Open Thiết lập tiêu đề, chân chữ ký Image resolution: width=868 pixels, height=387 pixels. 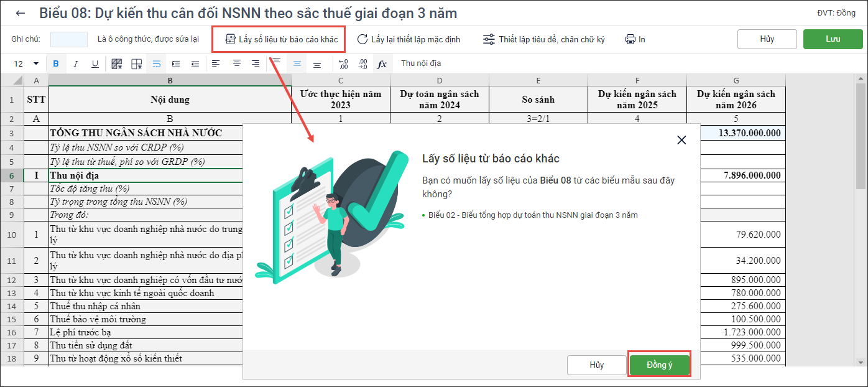[544, 39]
